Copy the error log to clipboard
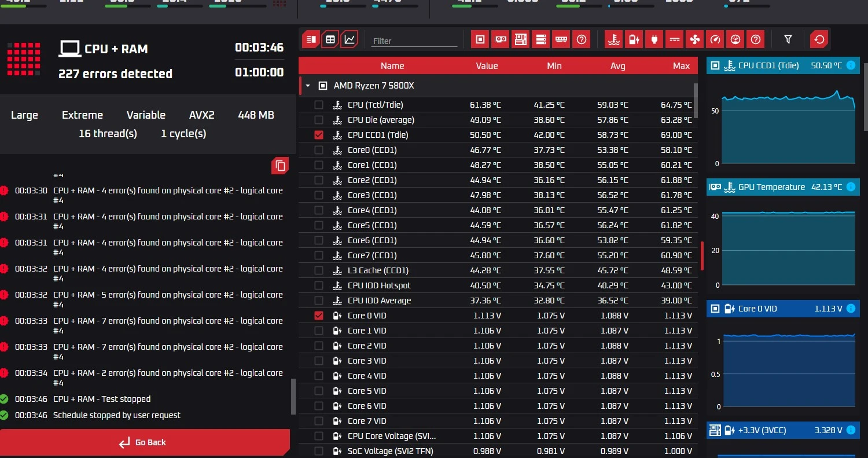 tap(280, 166)
